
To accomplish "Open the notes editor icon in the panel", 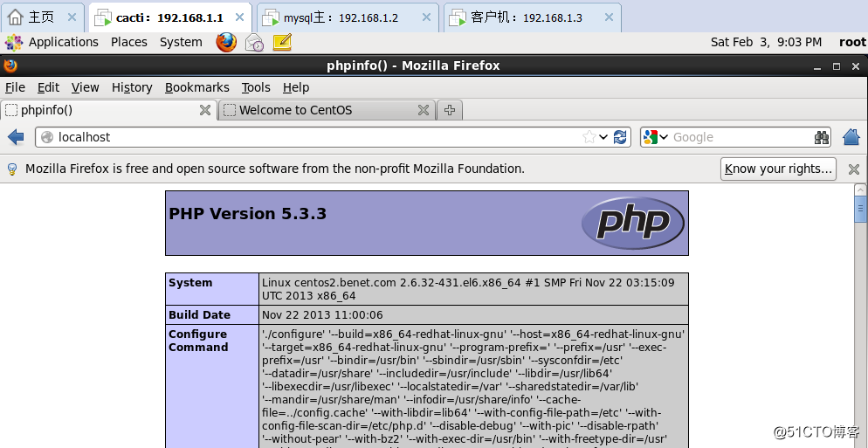I will click(282, 42).
